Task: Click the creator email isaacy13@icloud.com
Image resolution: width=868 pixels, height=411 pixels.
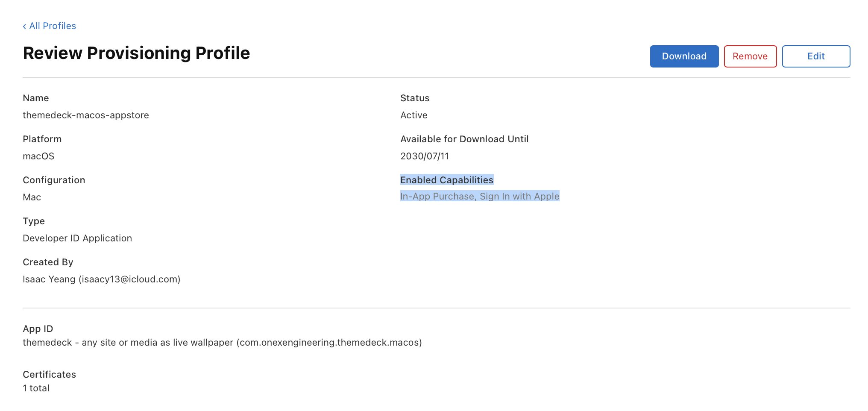Action: [129, 279]
